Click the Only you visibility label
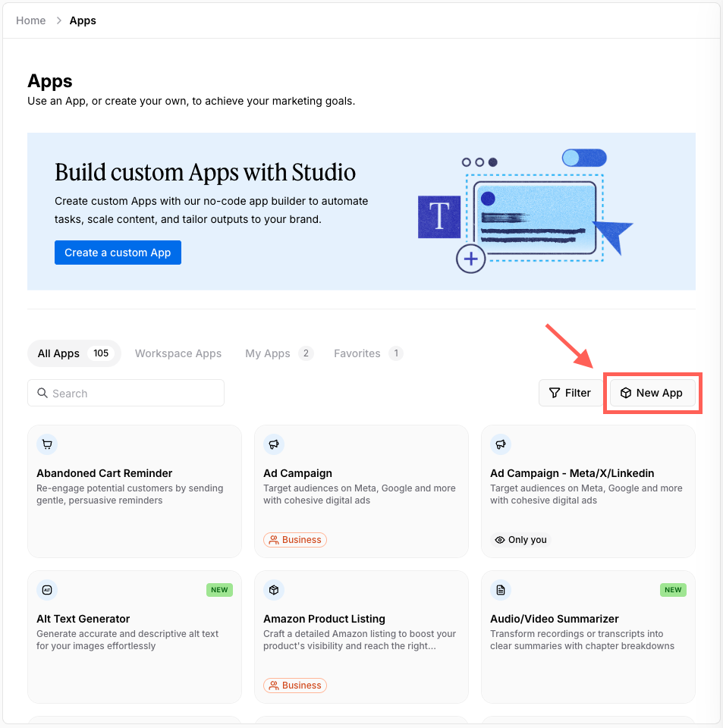The height and width of the screenshot is (728, 723). [x=520, y=540]
